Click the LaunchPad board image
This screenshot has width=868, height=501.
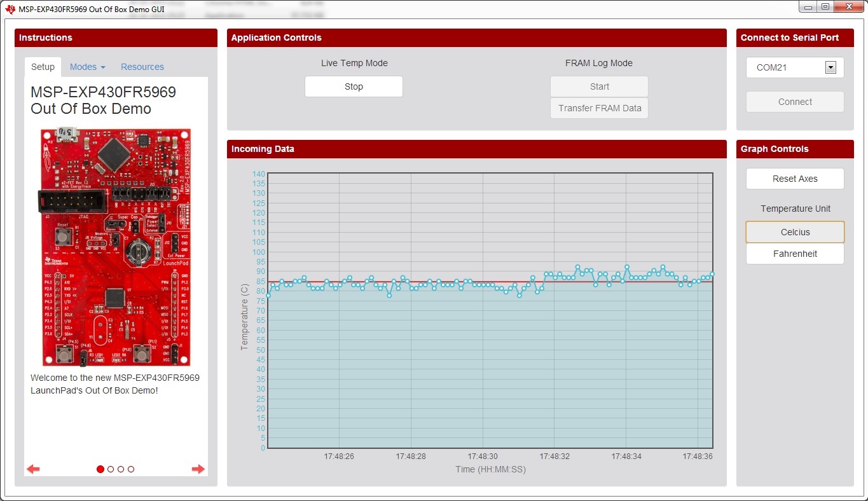coord(116,247)
